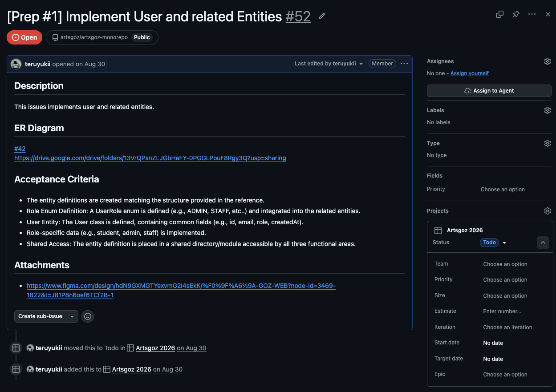The width and height of the screenshot is (556, 392).
Task: Click the 'No labels' text
Action: [438, 122]
